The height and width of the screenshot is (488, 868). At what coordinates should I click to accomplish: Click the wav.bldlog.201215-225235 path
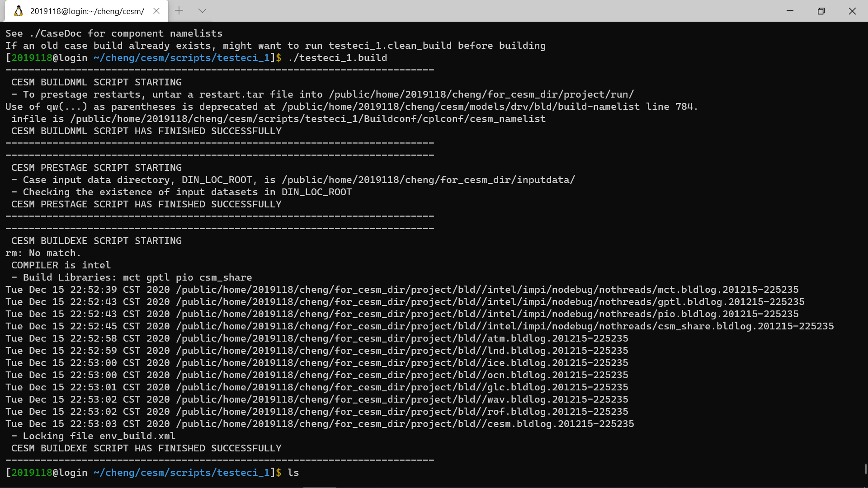402,399
